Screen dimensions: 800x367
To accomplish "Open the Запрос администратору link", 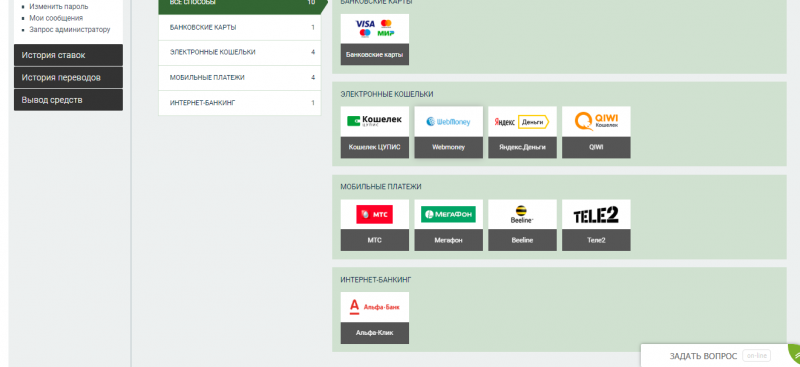I will (x=70, y=30).
